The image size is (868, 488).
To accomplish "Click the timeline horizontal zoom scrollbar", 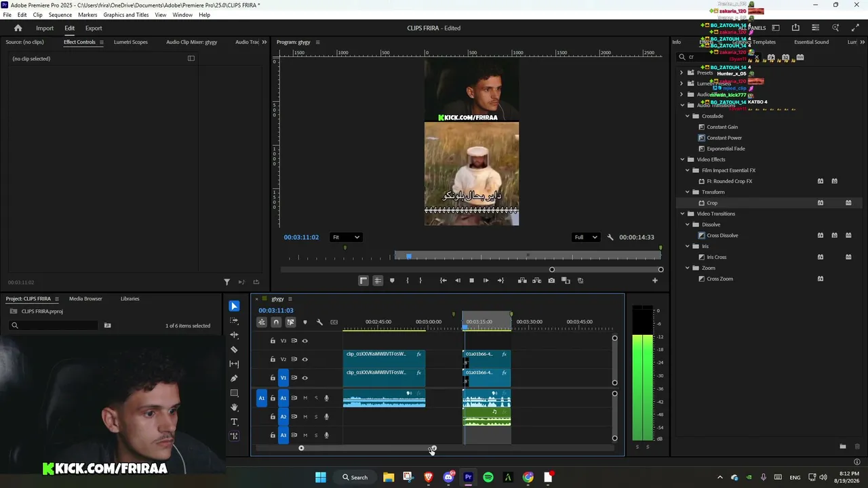I will 367,448.
